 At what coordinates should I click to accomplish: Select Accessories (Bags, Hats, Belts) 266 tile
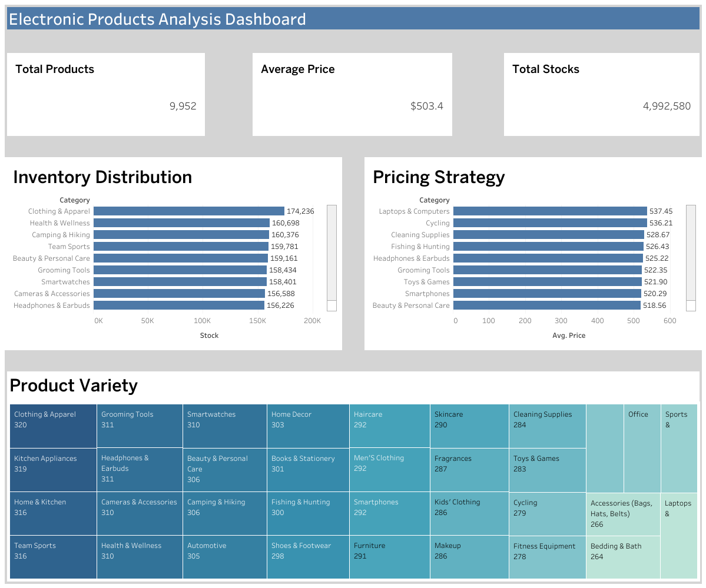tap(623, 514)
